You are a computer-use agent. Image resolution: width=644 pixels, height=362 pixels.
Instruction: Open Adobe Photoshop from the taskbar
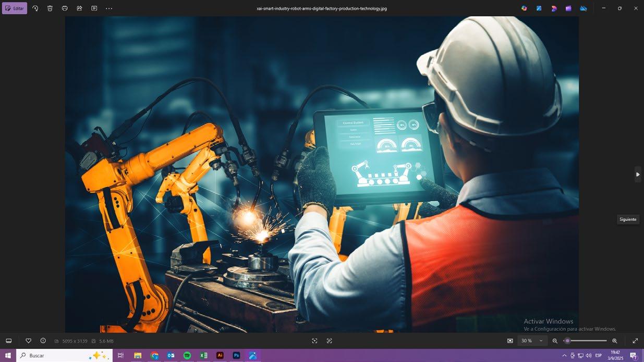[236, 355]
